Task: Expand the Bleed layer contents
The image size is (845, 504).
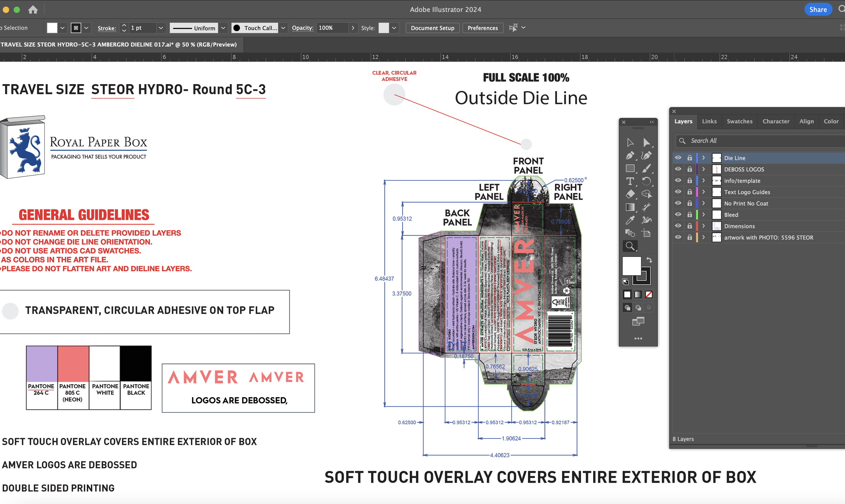Action: (x=704, y=215)
